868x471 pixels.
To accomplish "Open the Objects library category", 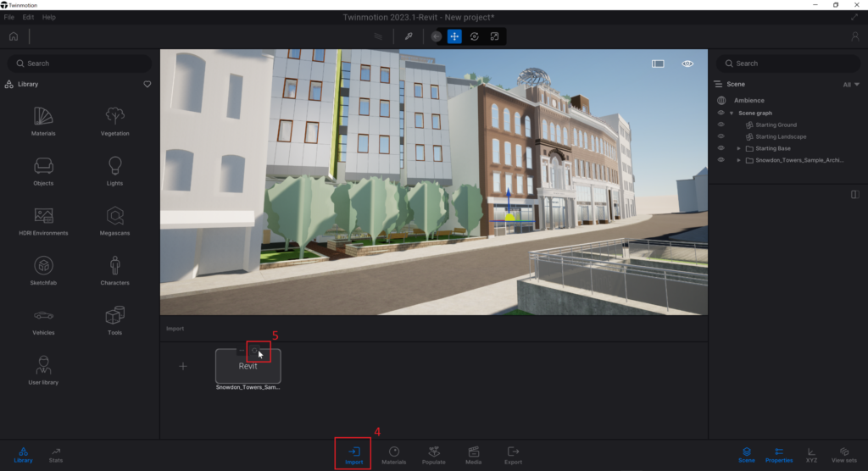I will [x=43, y=171].
